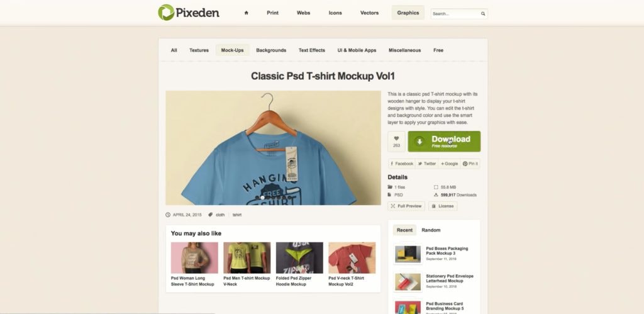644x314 pixels.
Task: Open Full Preview
Action: 406,206
